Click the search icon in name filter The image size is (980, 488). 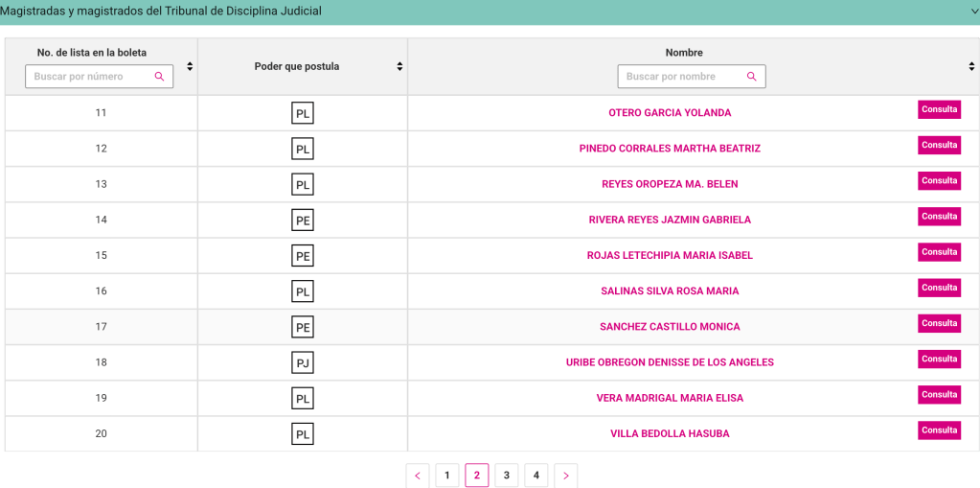(752, 77)
